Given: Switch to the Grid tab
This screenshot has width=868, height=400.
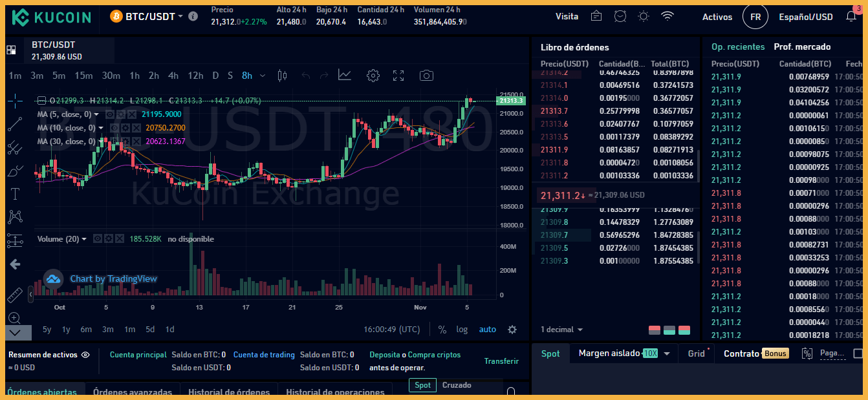Looking at the screenshot, I should (697, 353).
